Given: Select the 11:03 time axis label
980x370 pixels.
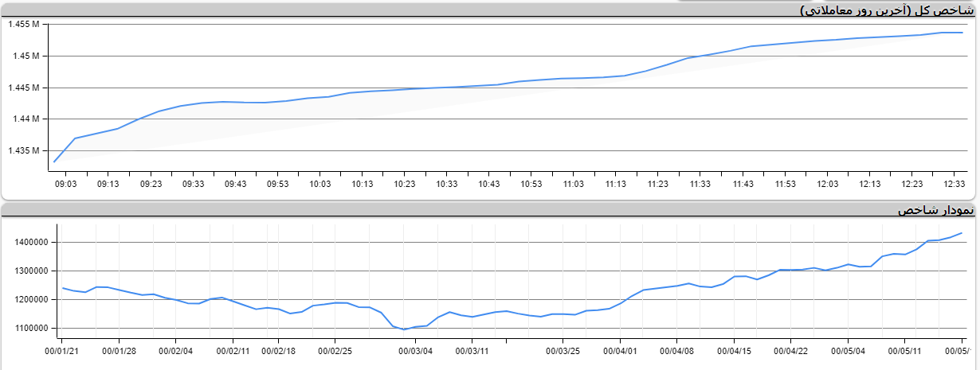Looking at the screenshot, I should click(x=573, y=184).
